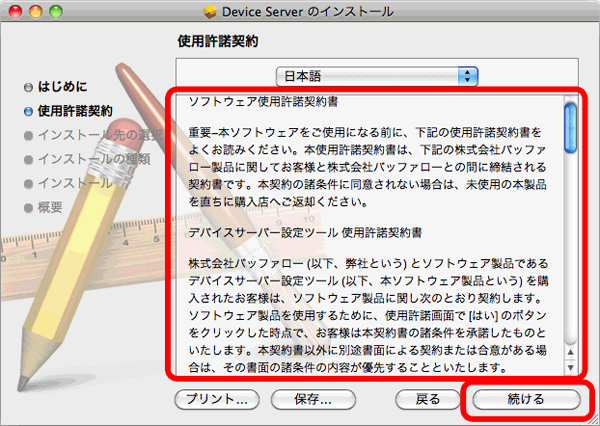
Task: Click the blue bullet beside 使用許諾契約
Action: coord(28,111)
